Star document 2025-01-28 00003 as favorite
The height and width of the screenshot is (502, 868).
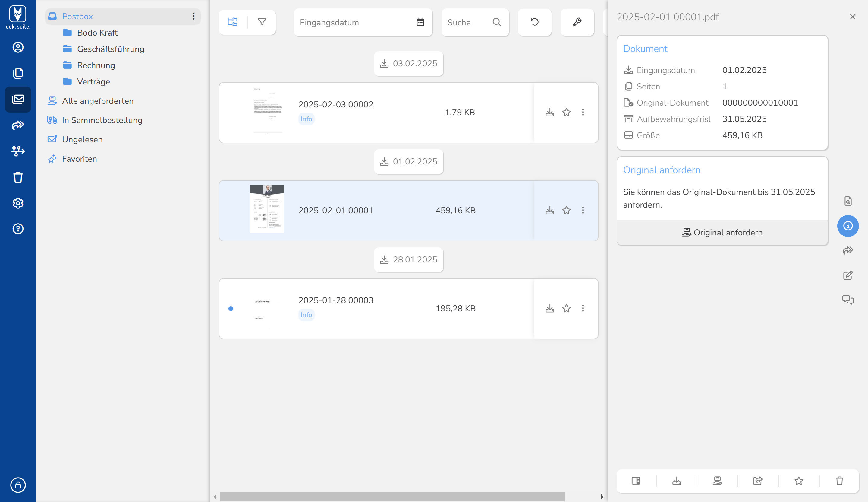[x=566, y=308]
